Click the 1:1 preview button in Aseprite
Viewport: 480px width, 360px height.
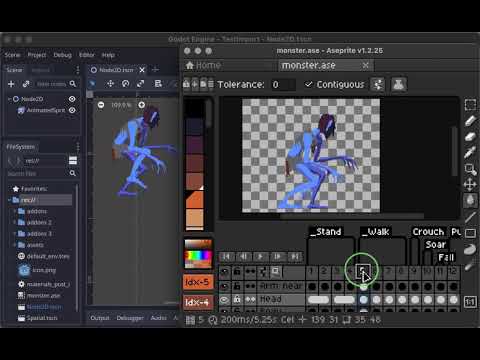[x=470, y=302]
